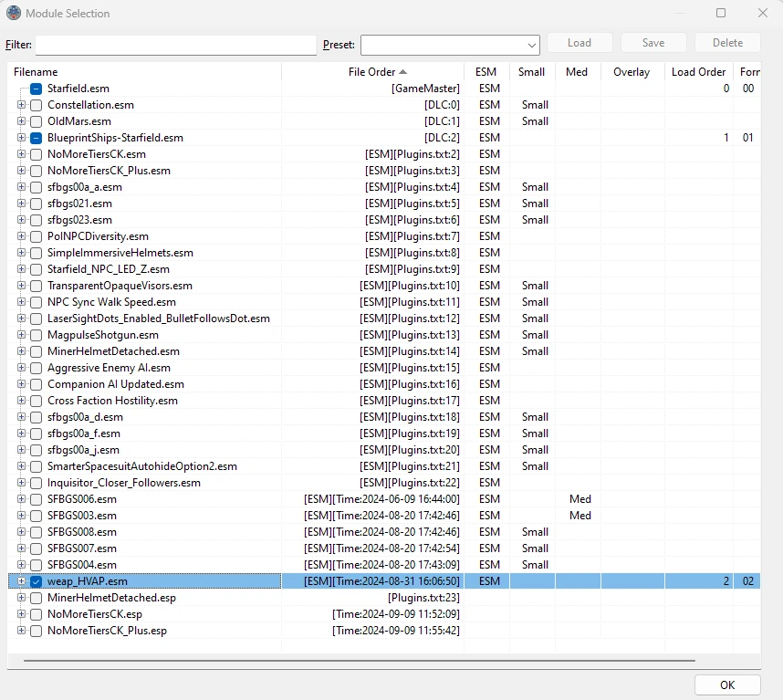Expand the OldMars.esm tree node
This screenshot has height=700, width=783.
21,121
